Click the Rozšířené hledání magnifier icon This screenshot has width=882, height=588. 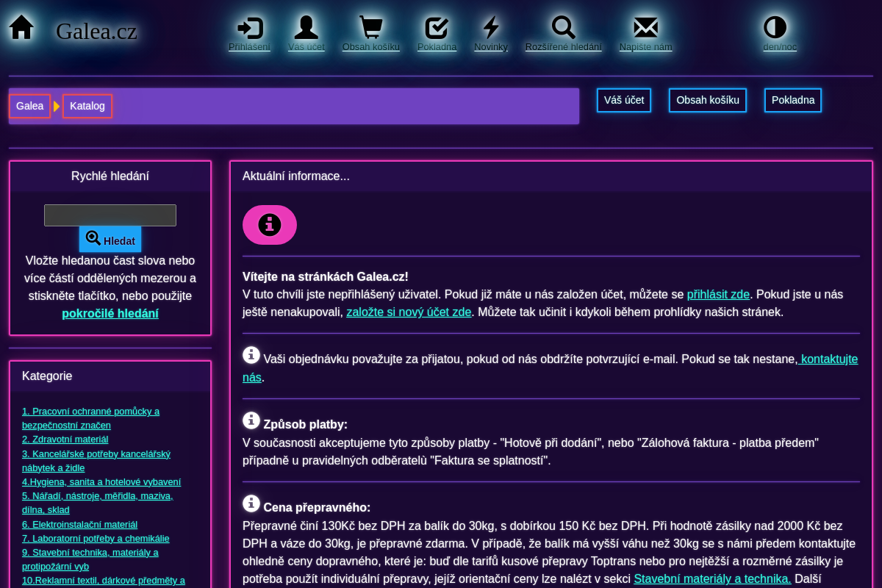[x=563, y=28]
